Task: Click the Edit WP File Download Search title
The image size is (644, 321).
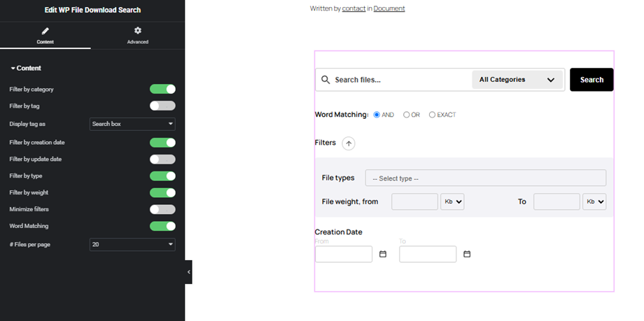Action: coord(93,10)
